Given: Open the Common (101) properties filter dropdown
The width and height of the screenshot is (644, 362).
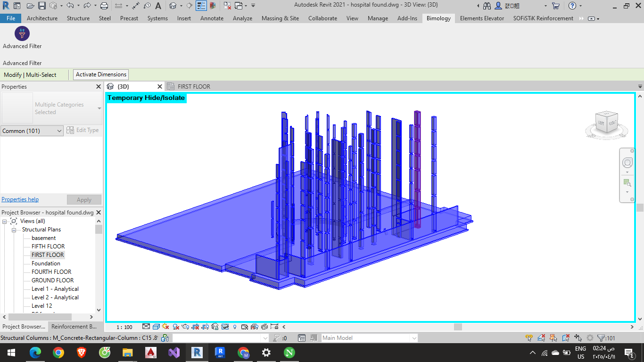Looking at the screenshot, I should click(32, 131).
